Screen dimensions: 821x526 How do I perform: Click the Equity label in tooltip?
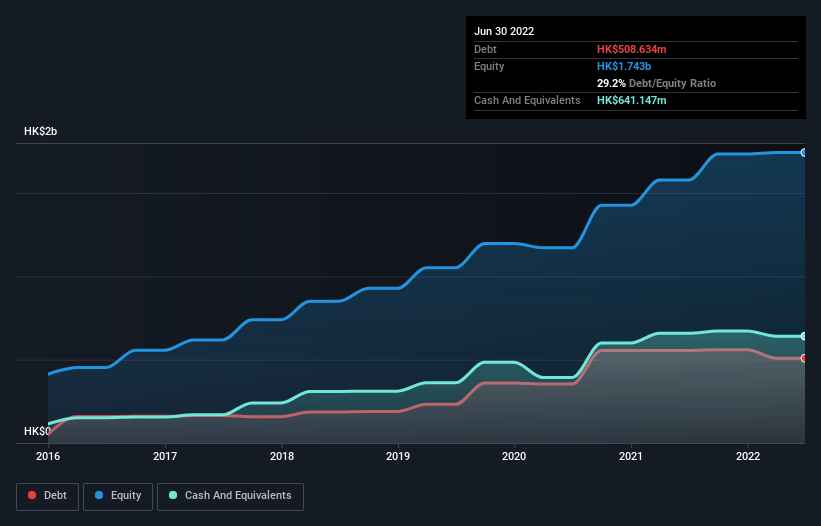(489, 66)
